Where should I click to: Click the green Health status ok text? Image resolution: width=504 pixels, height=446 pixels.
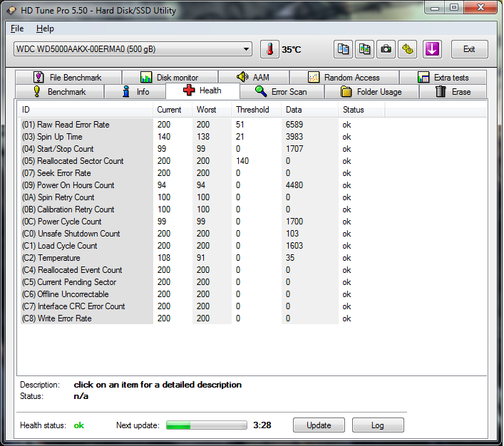78,425
